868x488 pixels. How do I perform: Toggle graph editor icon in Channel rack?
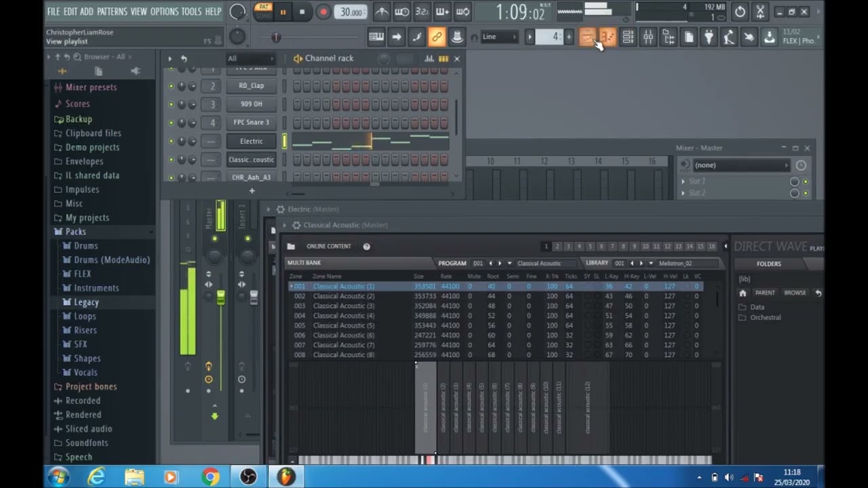click(x=429, y=58)
